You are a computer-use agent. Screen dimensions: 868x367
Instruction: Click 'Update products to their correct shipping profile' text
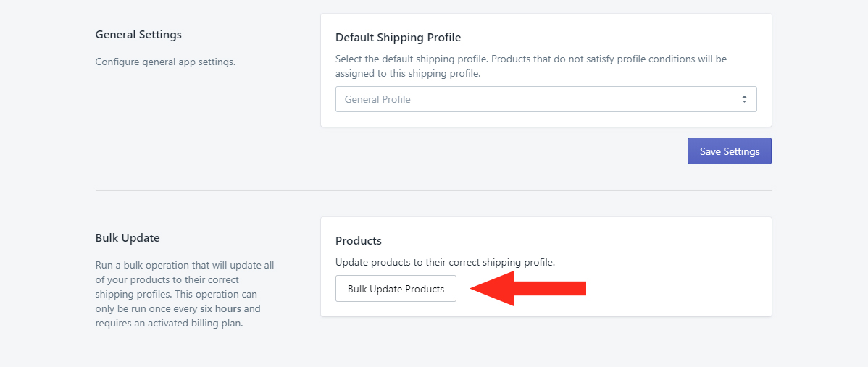coord(445,262)
